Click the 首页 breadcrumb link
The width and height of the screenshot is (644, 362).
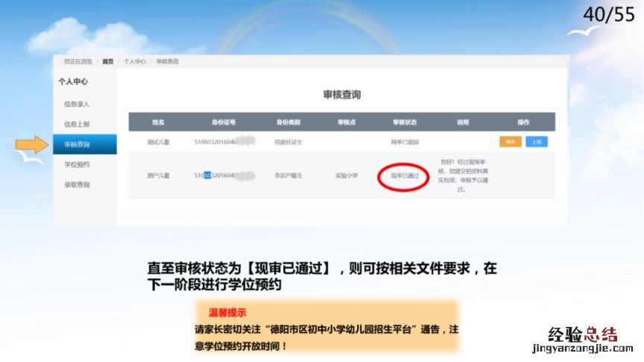coord(107,62)
